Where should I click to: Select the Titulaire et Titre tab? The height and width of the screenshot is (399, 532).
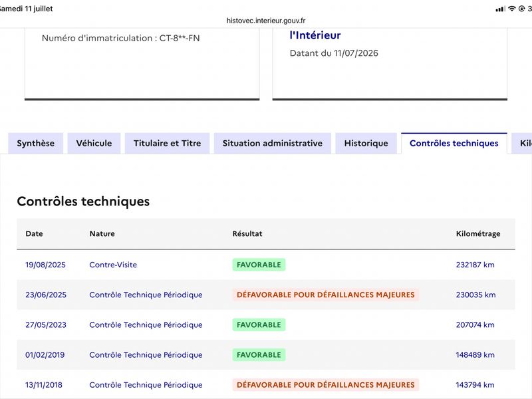[168, 143]
